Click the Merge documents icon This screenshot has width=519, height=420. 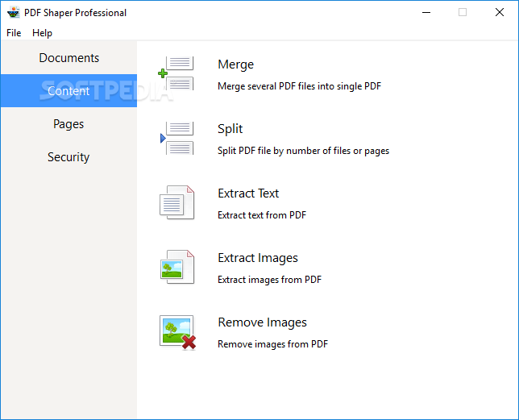(x=176, y=73)
